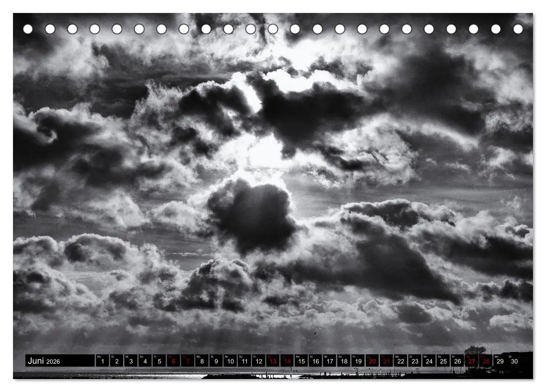Select red Saturday 20 date cell
Screen dimensions: 546x392
point(372,361)
